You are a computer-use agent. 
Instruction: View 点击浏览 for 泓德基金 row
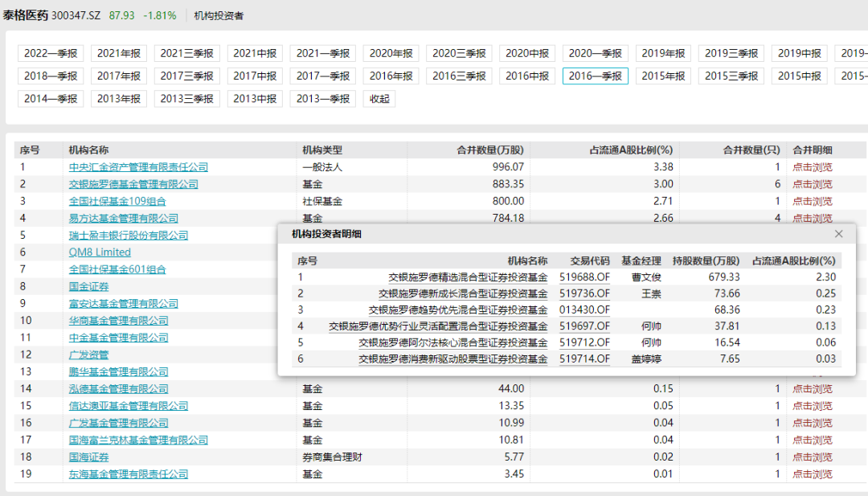[x=812, y=388]
